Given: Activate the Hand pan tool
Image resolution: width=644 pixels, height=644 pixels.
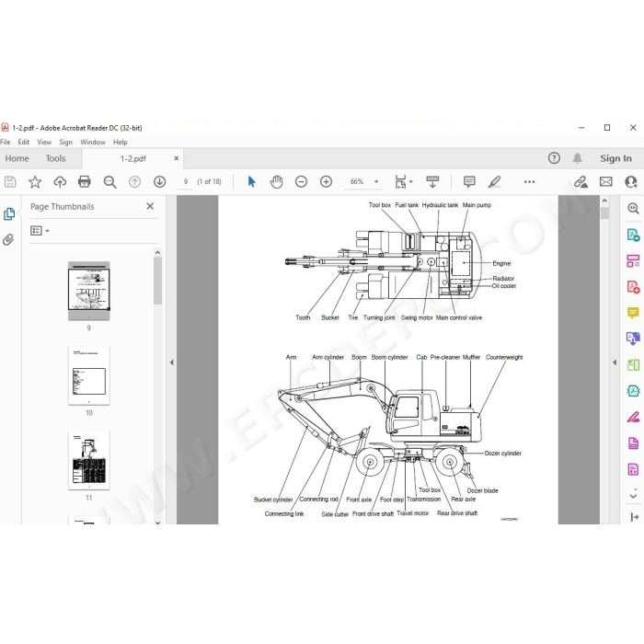Looking at the screenshot, I should click(x=276, y=181).
